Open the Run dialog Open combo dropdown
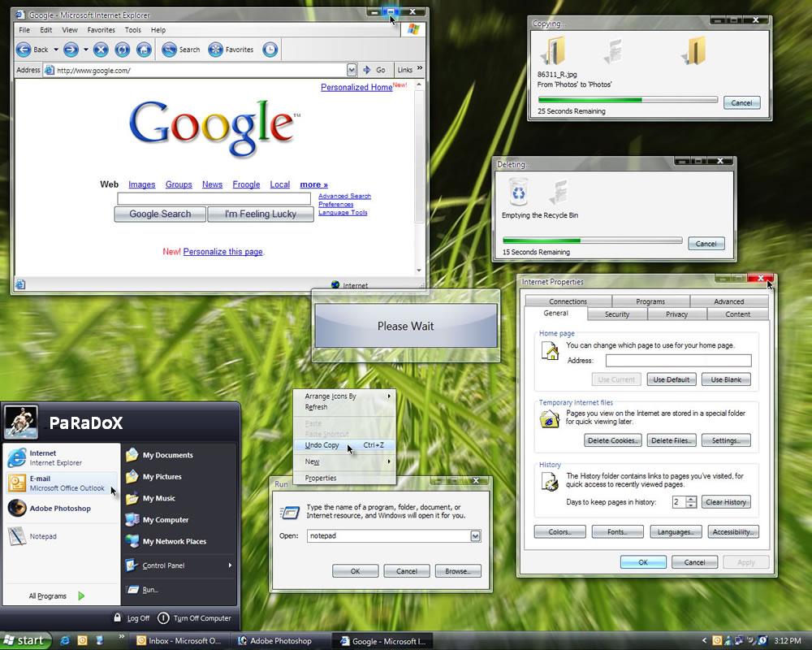812x650 pixels. click(476, 536)
